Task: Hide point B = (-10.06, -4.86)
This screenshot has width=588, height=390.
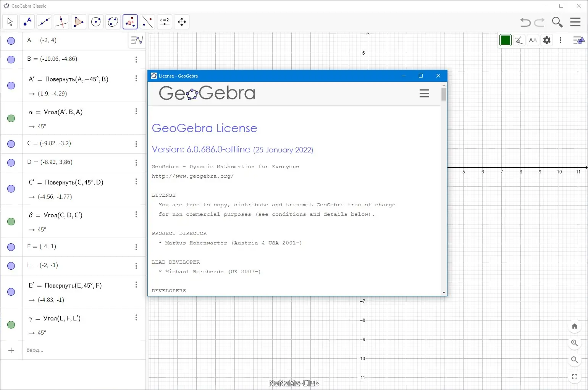Action: 11,60
